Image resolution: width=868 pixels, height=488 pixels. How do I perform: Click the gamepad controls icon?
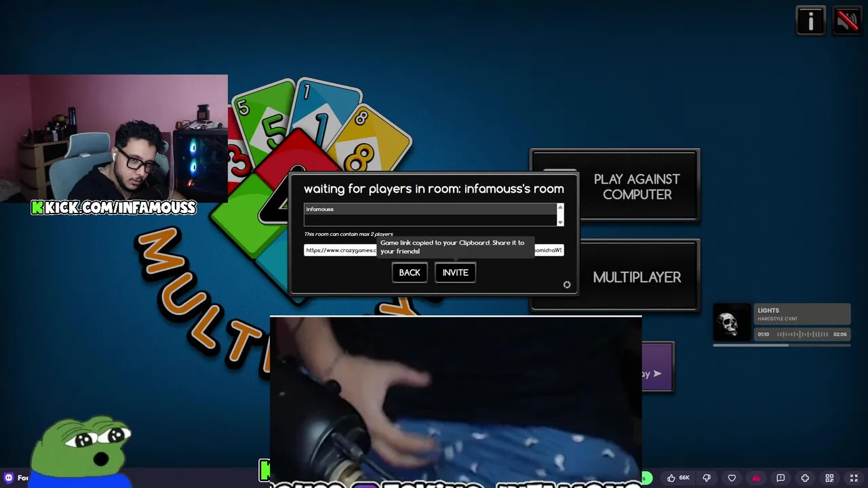(x=805, y=478)
